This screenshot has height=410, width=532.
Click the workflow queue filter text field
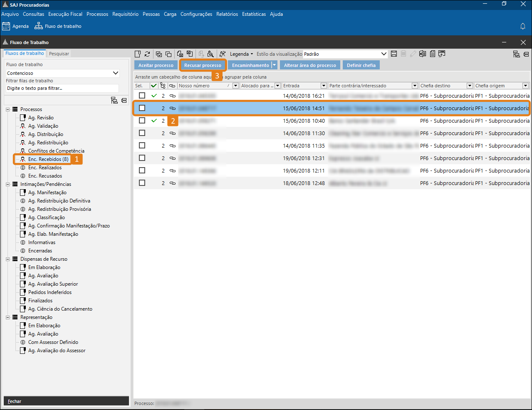tap(62, 88)
